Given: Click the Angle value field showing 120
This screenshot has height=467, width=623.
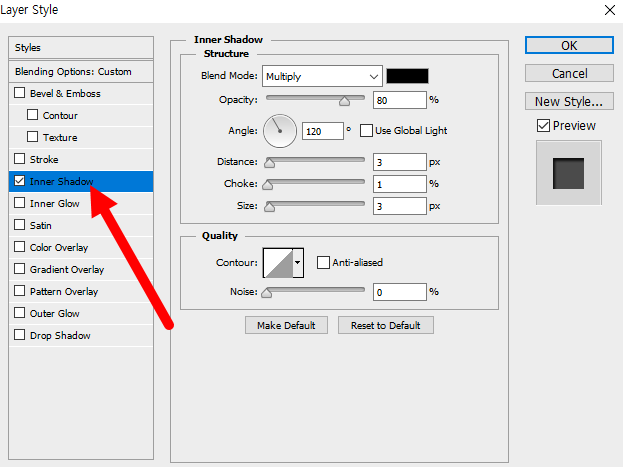Looking at the screenshot, I should click(323, 131).
